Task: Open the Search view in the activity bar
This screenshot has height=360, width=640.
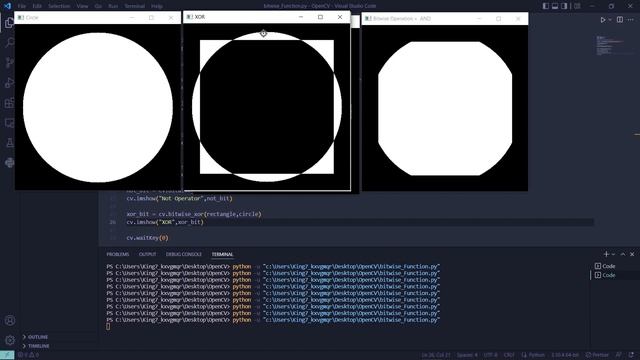Action: pyautogui.click(x=9, y=42)
